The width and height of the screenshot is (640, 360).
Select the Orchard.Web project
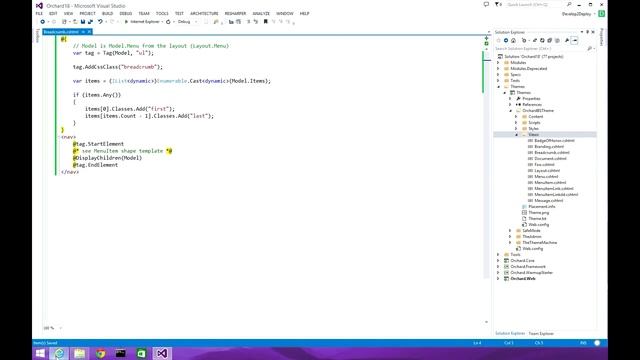coord(523,279)
